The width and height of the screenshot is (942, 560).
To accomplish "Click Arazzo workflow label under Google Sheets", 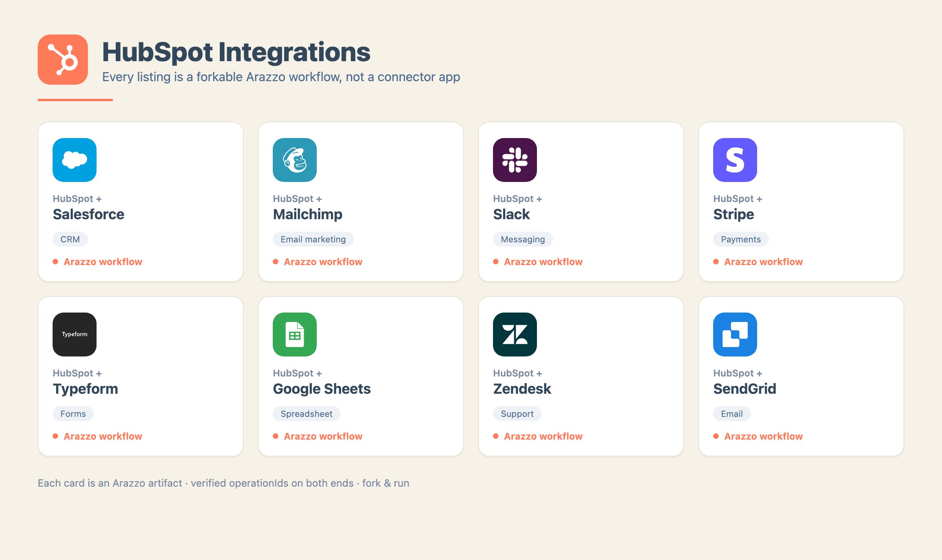I will (323, 436).
